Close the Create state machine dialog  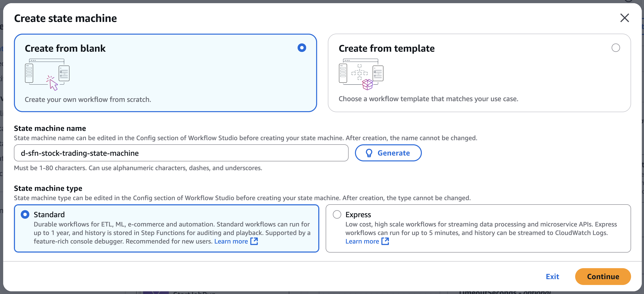click(x=624, y=18)
